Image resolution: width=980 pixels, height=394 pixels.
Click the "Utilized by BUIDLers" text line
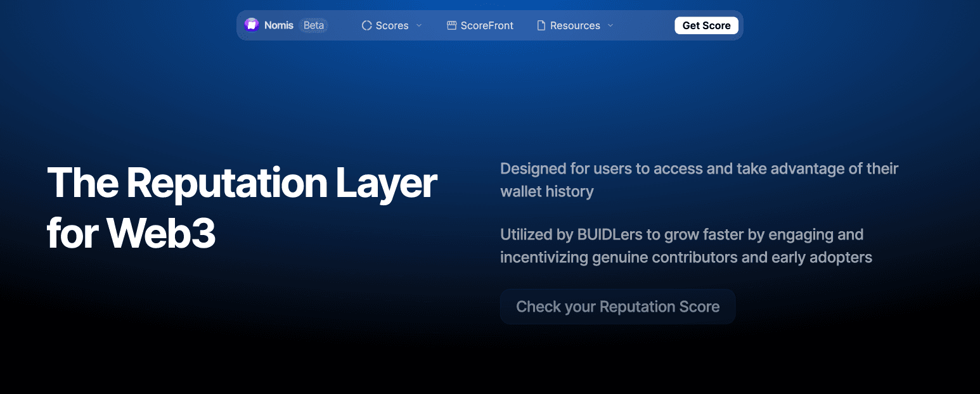click(681, 234)
